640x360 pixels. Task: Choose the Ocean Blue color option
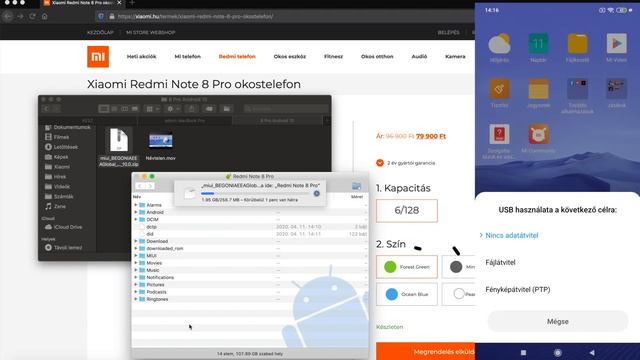click(407, 294)
